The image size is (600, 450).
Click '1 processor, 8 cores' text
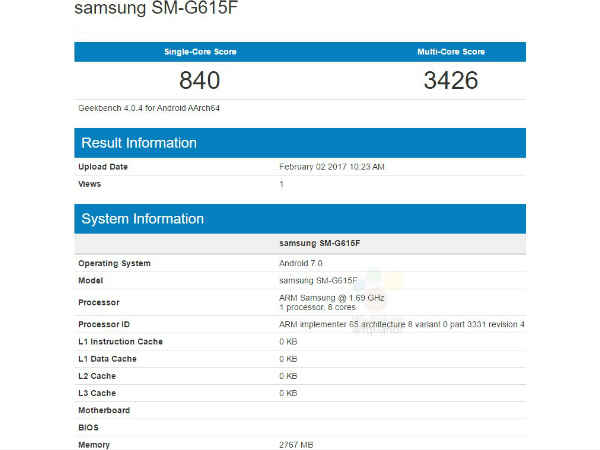(318, 307)
